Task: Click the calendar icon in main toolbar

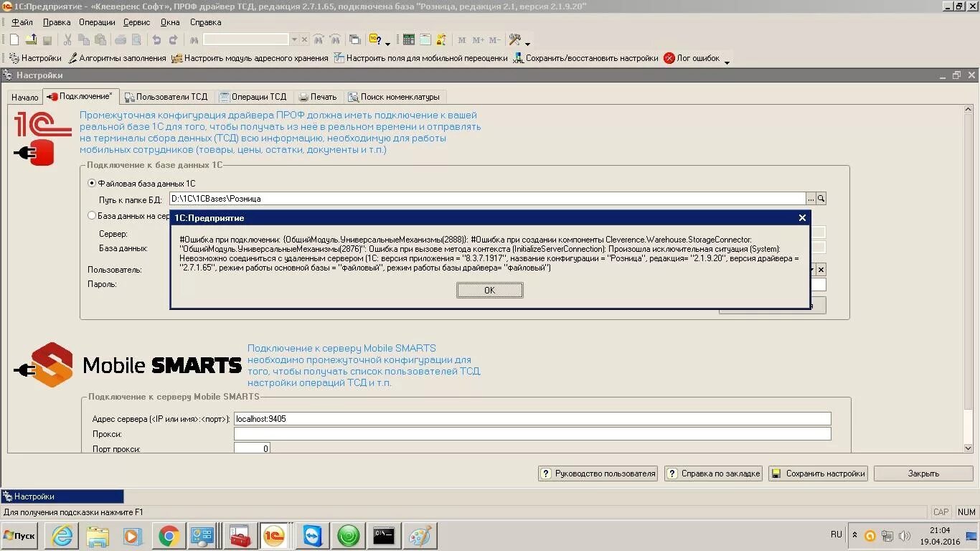Action: 425,39
